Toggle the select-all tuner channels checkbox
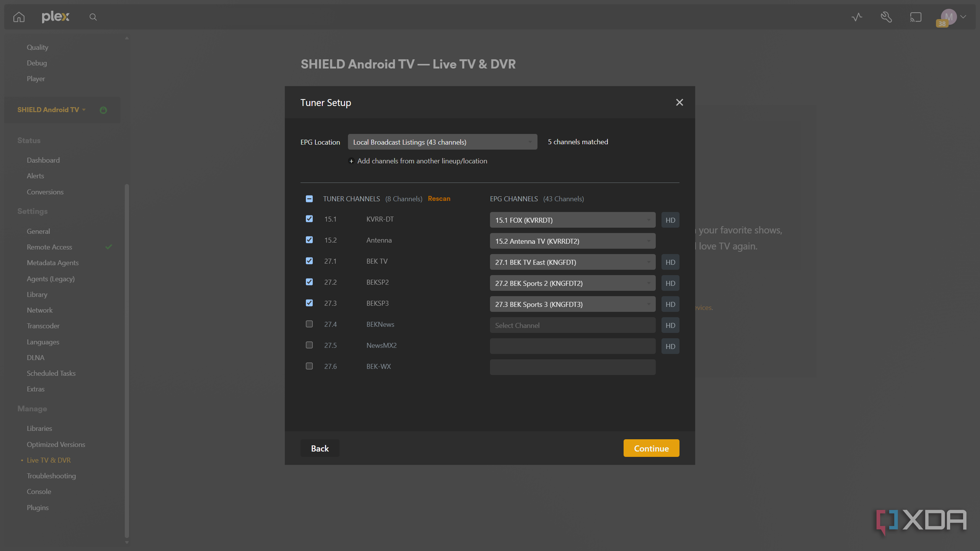 point(309,199)
